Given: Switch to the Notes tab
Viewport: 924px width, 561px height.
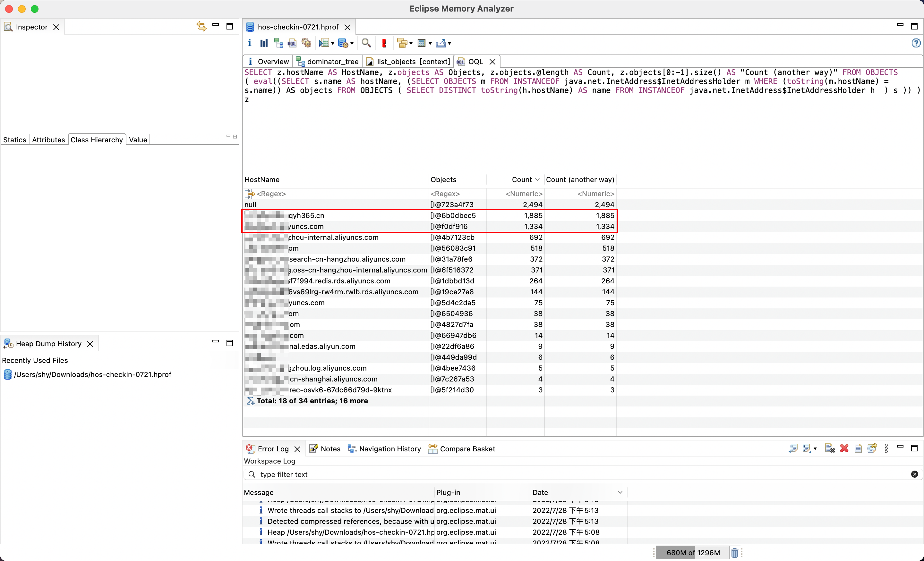Looking at the screenshot, I should coord(329,448).
